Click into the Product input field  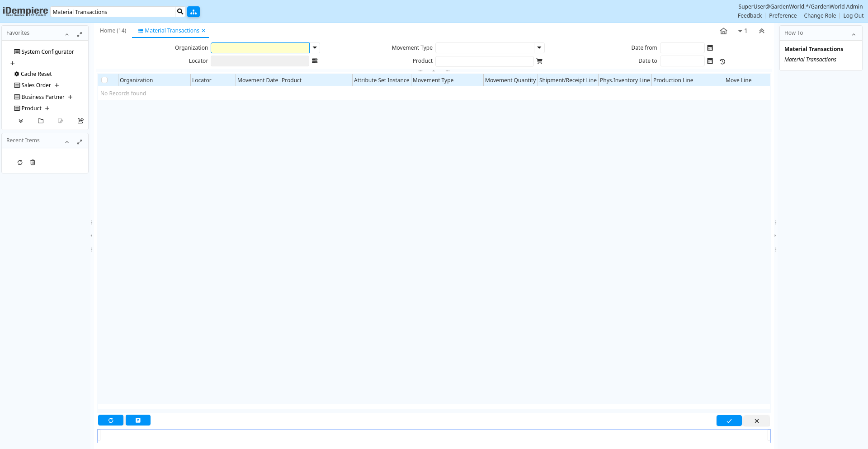[x=484, y=61]
